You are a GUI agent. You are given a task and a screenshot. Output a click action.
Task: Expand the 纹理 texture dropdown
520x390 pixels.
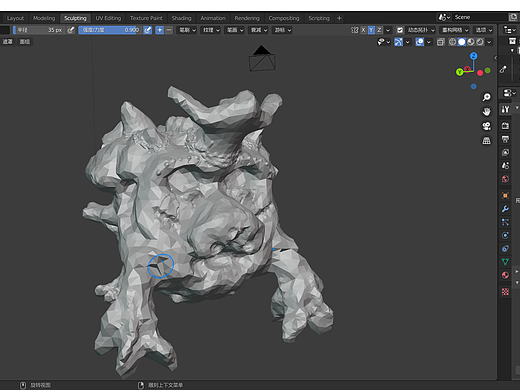(212, 30)
